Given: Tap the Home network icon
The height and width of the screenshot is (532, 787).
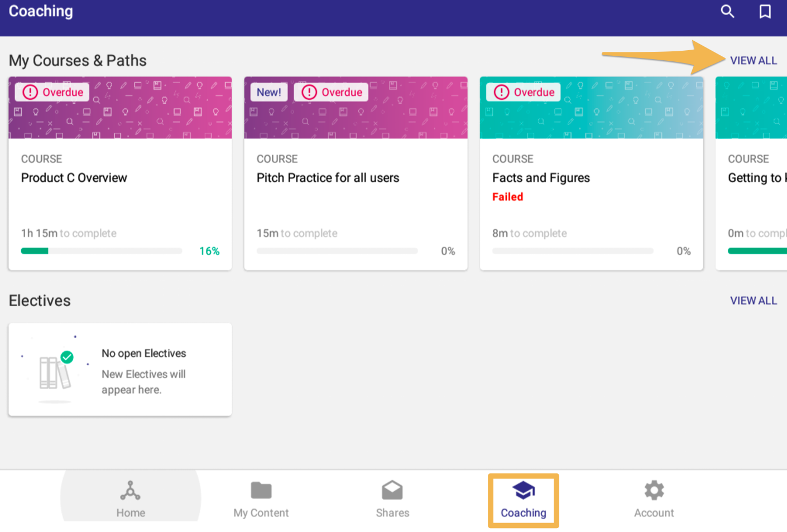Looking at the screenshot, I should pos(130,491).
